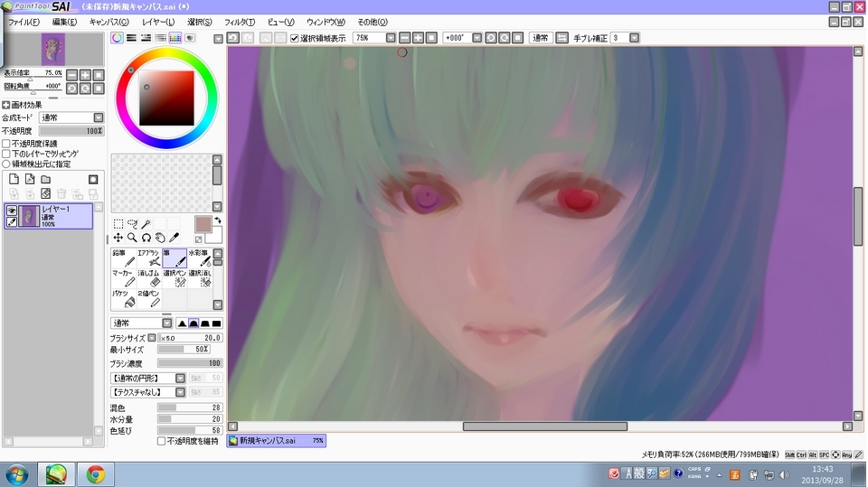Create a new normal layer
Viewport: 868px width, 487px height.
point(14,179)
